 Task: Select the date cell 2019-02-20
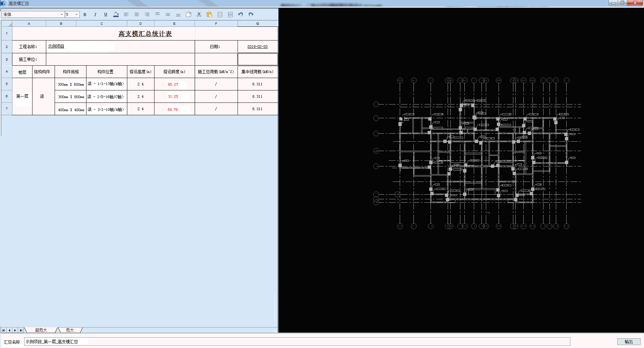coord(257,47)
